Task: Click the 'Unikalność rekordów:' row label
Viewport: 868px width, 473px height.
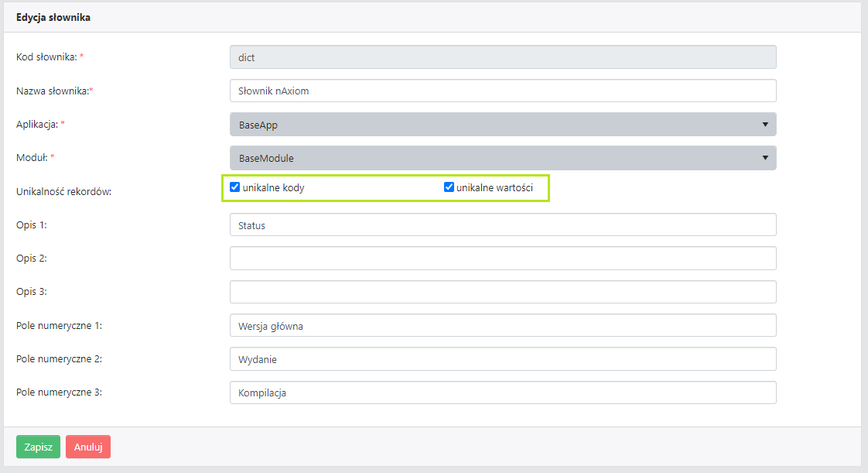Action: [64, 191]
